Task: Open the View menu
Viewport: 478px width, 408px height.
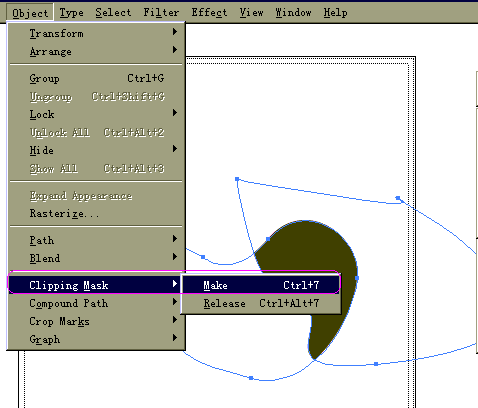Action: click(251, 13)
